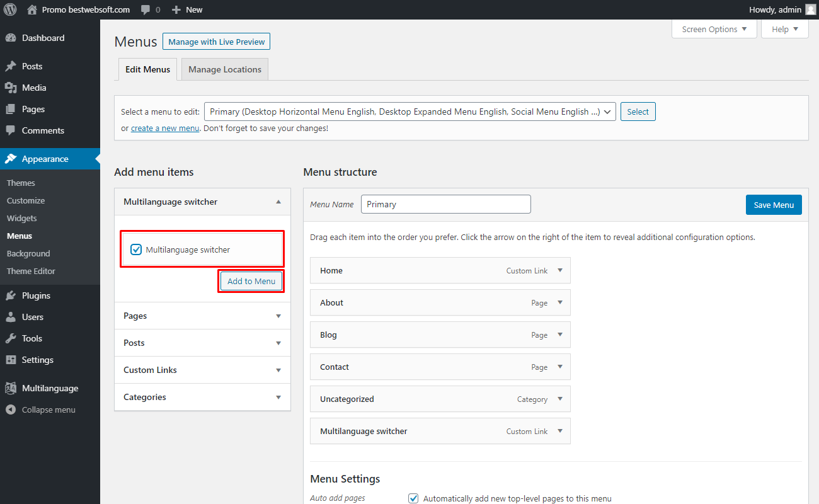The height and width of the screenshot is (504, 819).
Task: Toggle Automatically add new top-level pages checkbox
Action: (x=413, y=498)
